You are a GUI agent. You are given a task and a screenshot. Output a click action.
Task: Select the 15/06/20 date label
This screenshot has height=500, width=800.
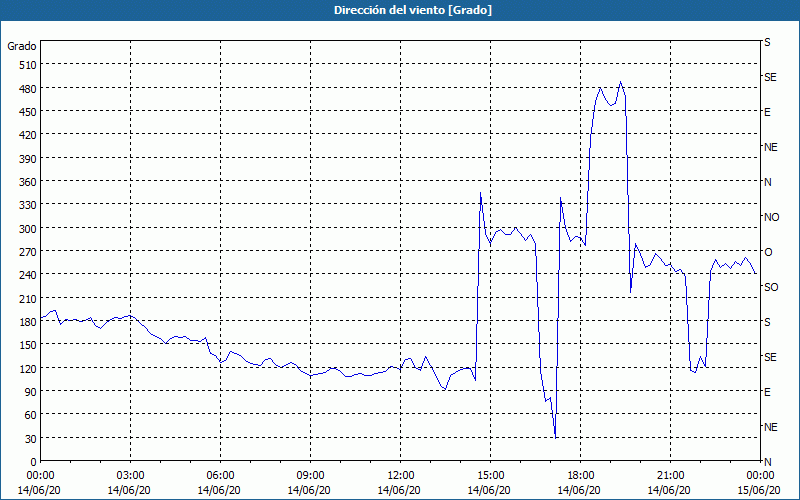pyautogui.click(x=760, y=490)
